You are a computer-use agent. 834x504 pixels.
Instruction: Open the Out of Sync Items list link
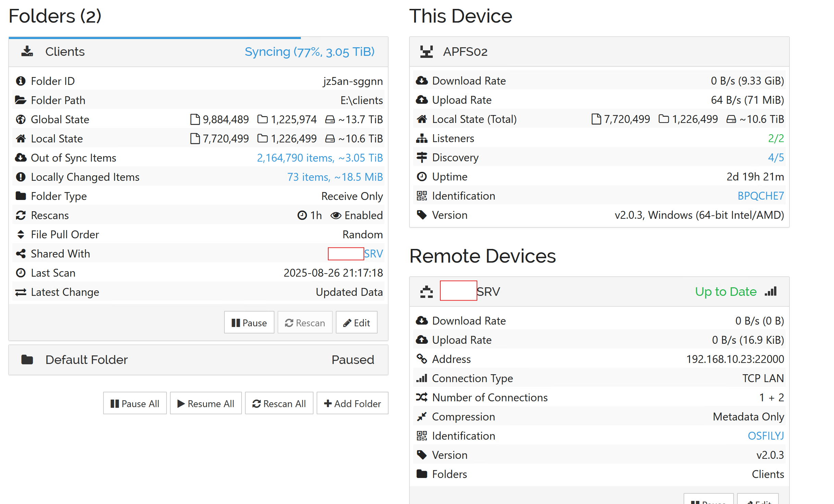tap(320, 158)
